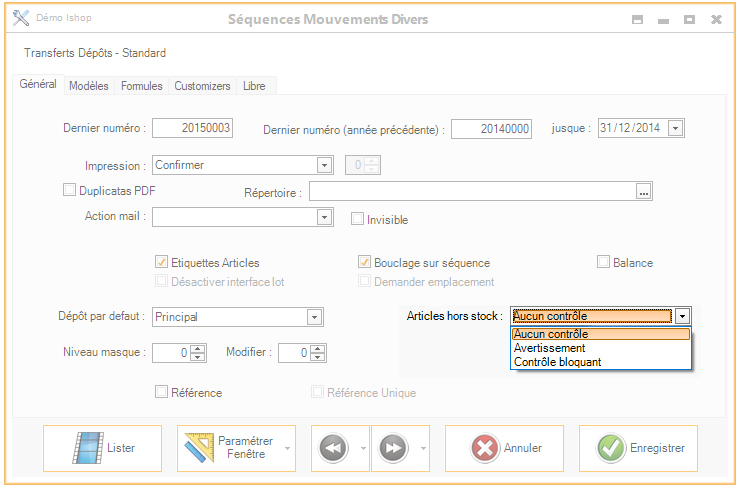Toggle the Invisible checkbox
The width and height of the screenshot is (738, 488).
coord(357,219)
